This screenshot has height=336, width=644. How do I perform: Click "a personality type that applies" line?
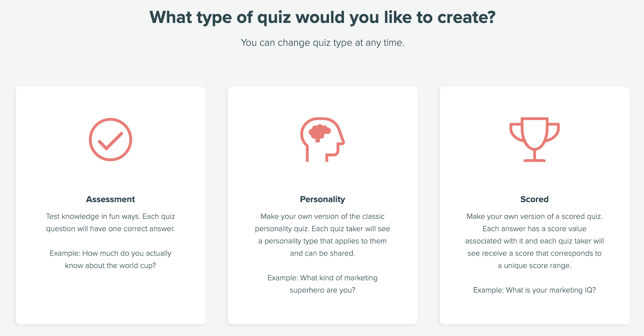coord(322,241)
